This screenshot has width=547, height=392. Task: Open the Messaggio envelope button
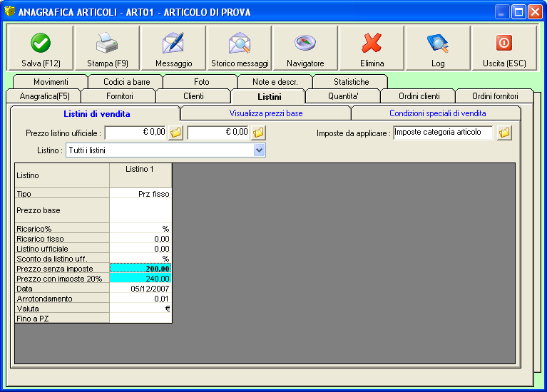(x=173, y=48)
